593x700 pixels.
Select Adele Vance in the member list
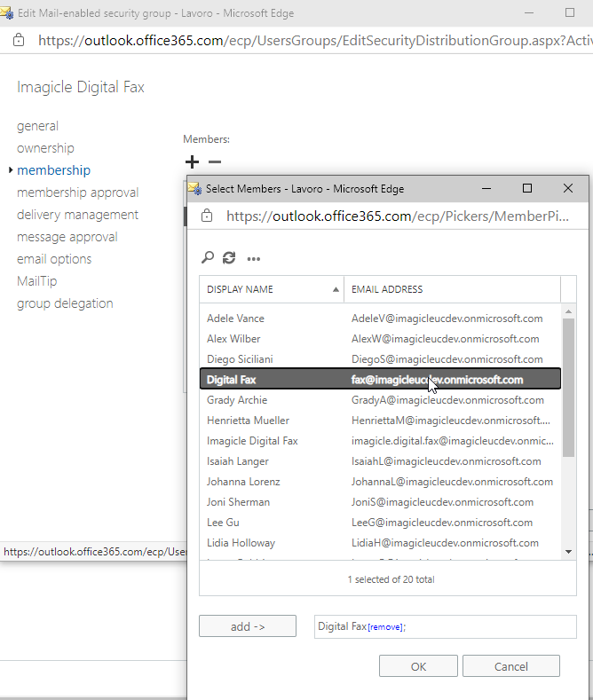pyautogui.click(x=235, y=319)
